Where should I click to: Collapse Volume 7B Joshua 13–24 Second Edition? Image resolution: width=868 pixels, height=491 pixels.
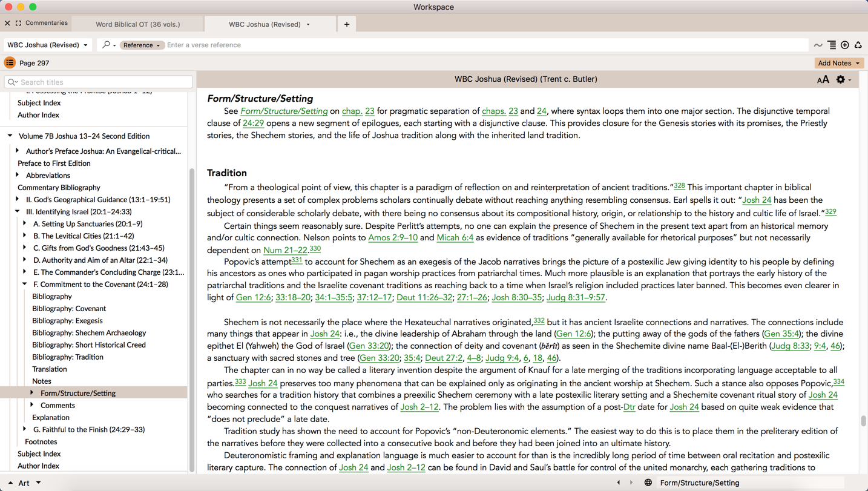[x=10, y=136]
